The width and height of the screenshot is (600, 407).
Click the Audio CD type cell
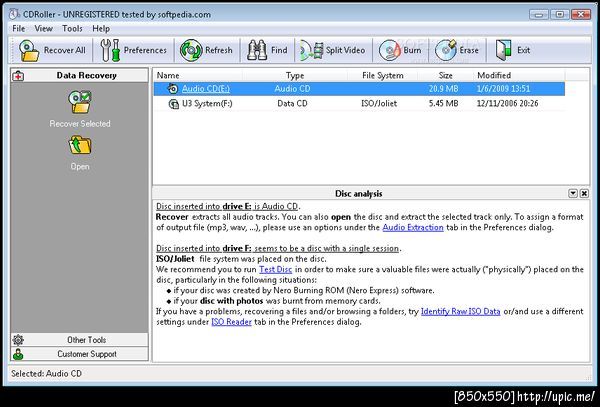point(292,89)
